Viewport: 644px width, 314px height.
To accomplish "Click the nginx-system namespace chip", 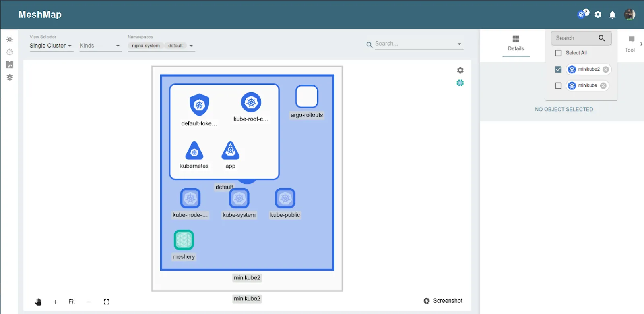I will click(x=146, y=46).
